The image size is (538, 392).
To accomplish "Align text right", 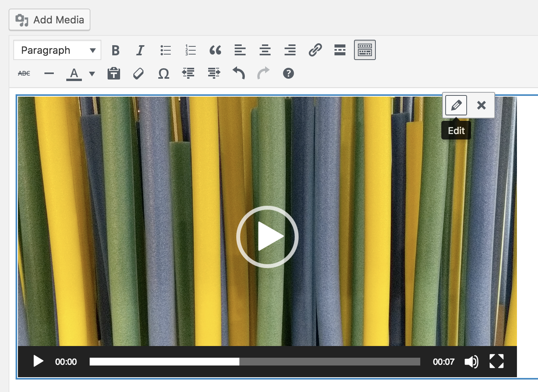I will [x=290, y=50].
